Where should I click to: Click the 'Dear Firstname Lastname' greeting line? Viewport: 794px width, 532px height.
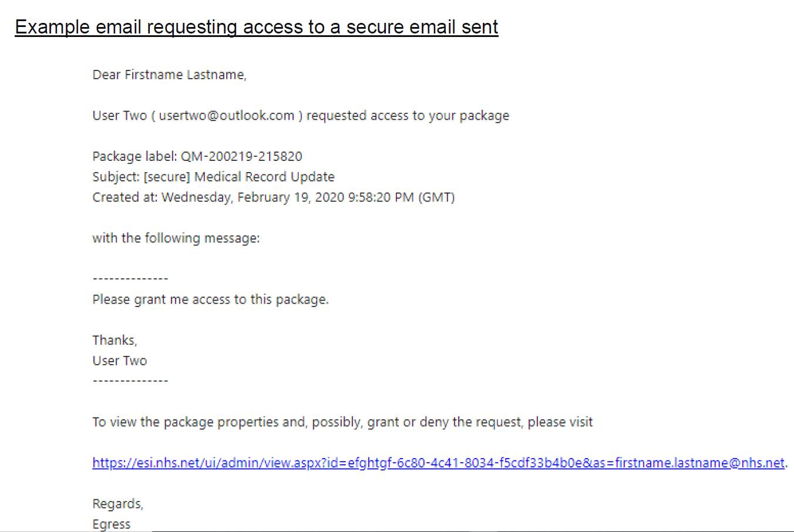coord(169,75)
